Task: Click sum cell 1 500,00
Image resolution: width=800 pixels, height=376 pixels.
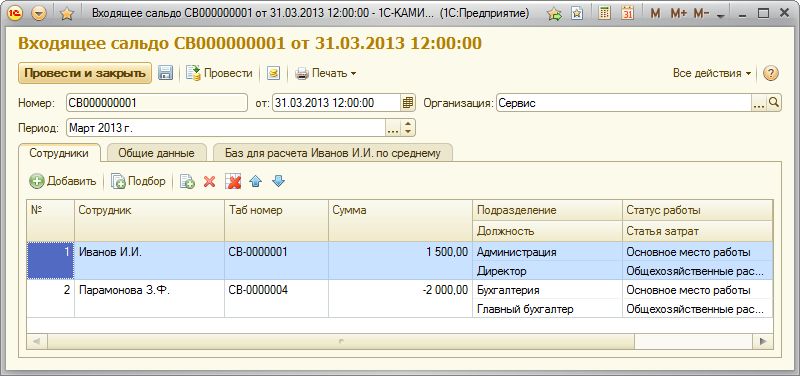Action: coord(401,261)
